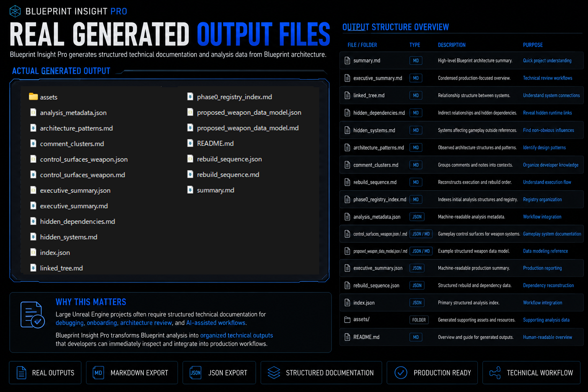Viewport: 588px width, 392px height.
Task: Click the document icon in the index.json table row
Action: (348, 303)
